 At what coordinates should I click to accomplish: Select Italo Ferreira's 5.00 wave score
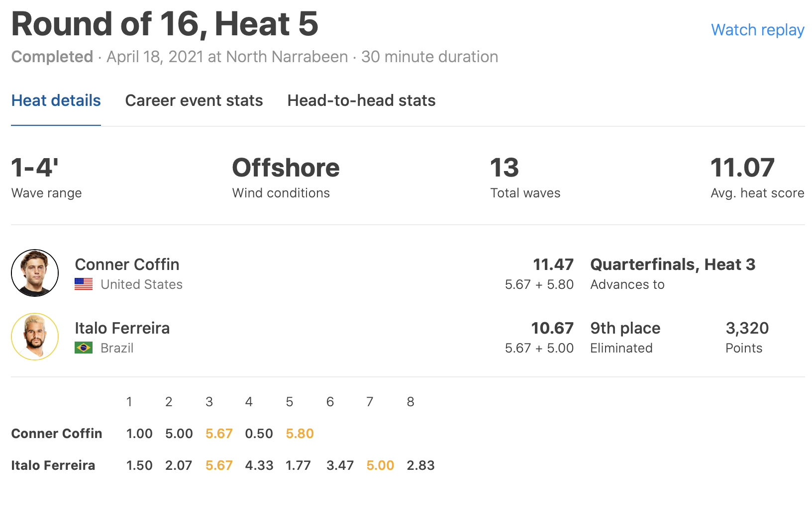pos(380,465)
